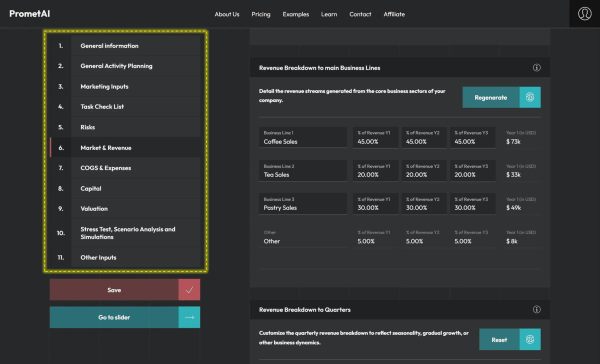Click Coffee Sales Year 1 value $ 73k
The width and height of the screenshot is (600, 364).
[513, 141]
